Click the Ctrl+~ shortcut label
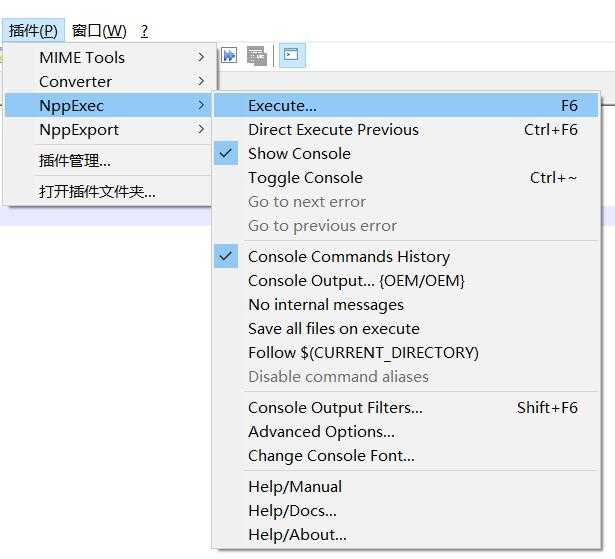615x559 pixels. pyautogui.click(x=553, y=178)
